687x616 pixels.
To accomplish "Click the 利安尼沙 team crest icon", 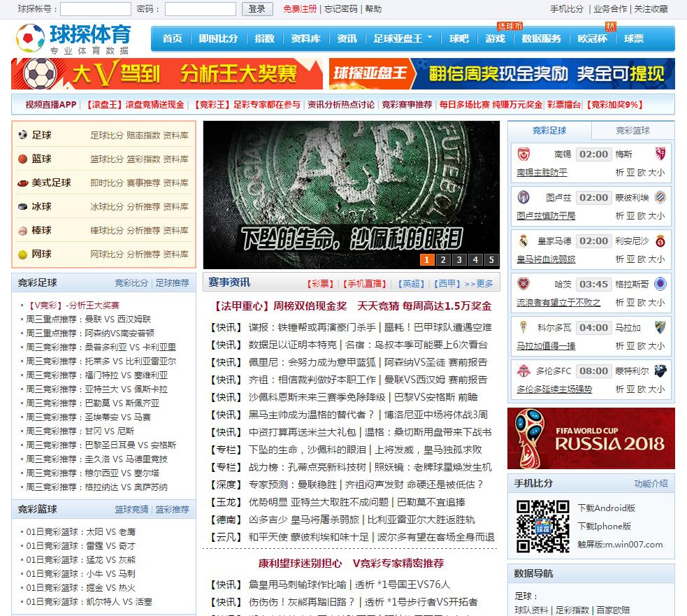I will (x=660, y=241).
